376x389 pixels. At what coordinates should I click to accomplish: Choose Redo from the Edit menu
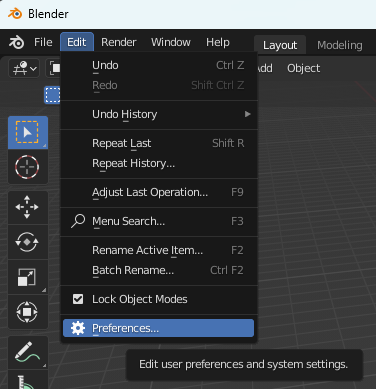pos(159,85)
